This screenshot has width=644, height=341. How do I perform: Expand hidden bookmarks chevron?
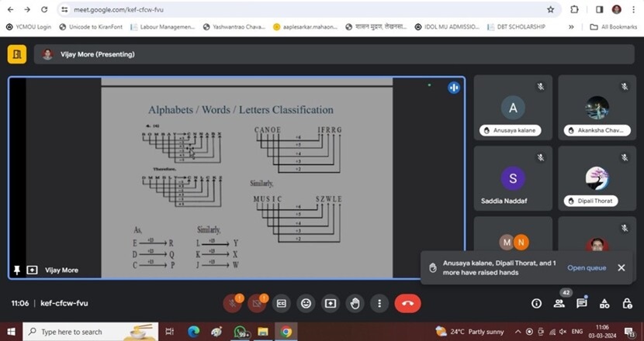click(x=571, y=26)
